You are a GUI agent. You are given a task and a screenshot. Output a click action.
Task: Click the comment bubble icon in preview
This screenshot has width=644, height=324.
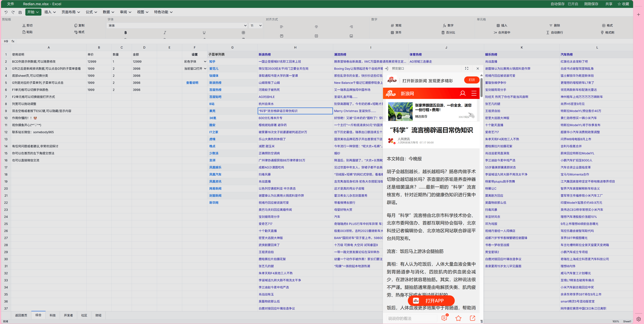click(x=445, y=318)
